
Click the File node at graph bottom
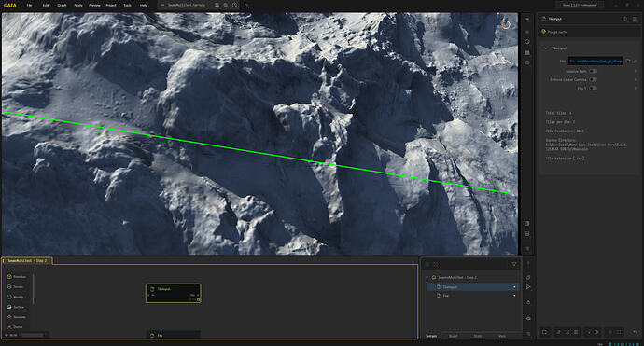(x=174, y=335)
